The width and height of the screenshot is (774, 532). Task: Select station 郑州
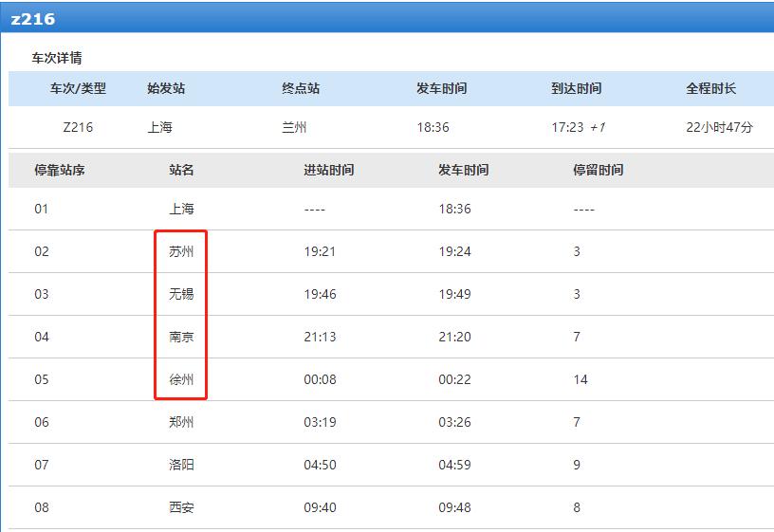point(182,422)
